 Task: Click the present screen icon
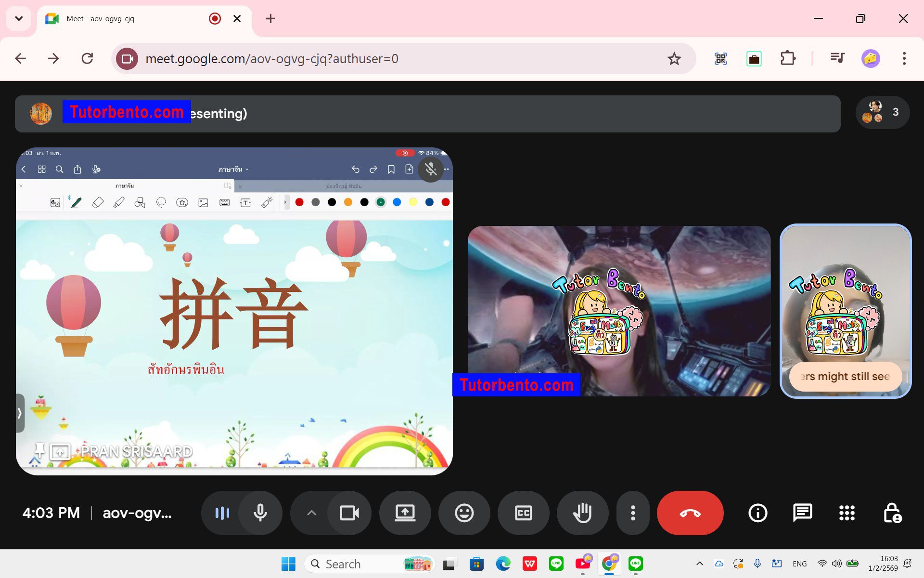(405, 513)
